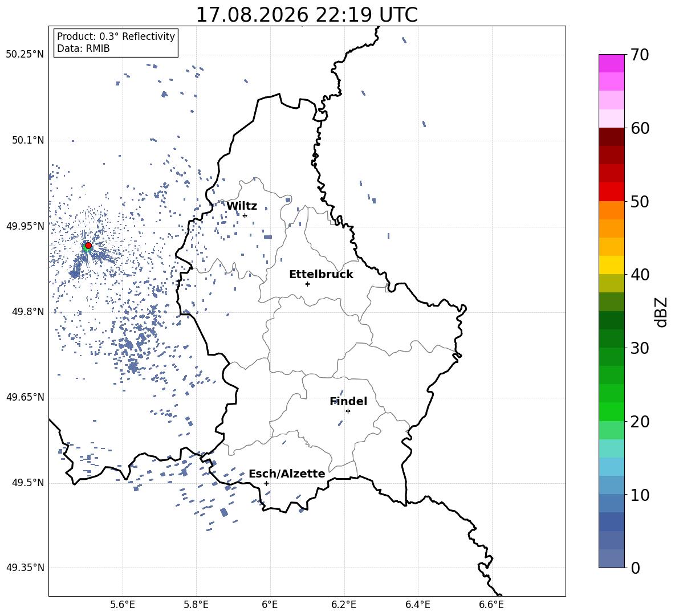Screen dimensions: 675x616
Task: Click the magenta 70 dBZ colorbar segment
Action: 612,63
